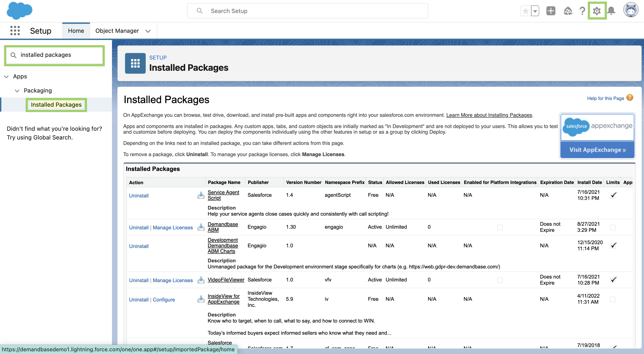Viewport: 644px width, 354px height.
Task: Click the agentScript namespace prefix cell
Action: pyautogui.click(x=338, y=195)
